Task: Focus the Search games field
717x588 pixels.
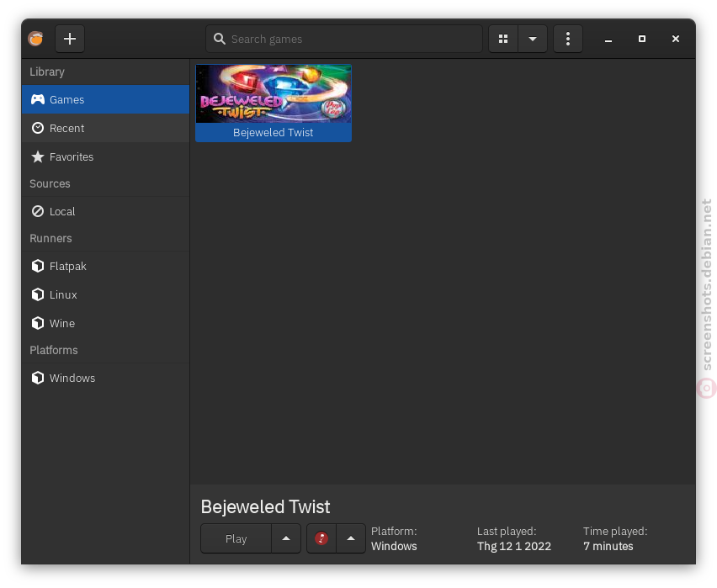Action: click(344, 39)
